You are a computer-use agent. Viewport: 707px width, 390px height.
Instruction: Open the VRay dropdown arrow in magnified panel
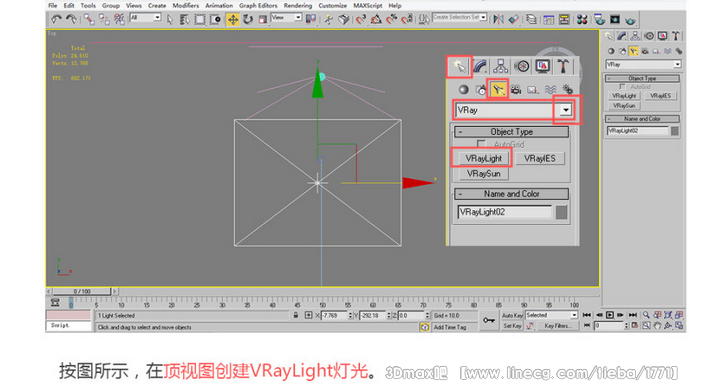(565, 110)
